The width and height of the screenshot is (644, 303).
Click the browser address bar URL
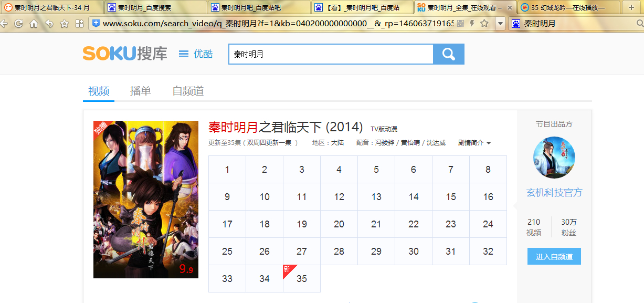pos(278,24)
